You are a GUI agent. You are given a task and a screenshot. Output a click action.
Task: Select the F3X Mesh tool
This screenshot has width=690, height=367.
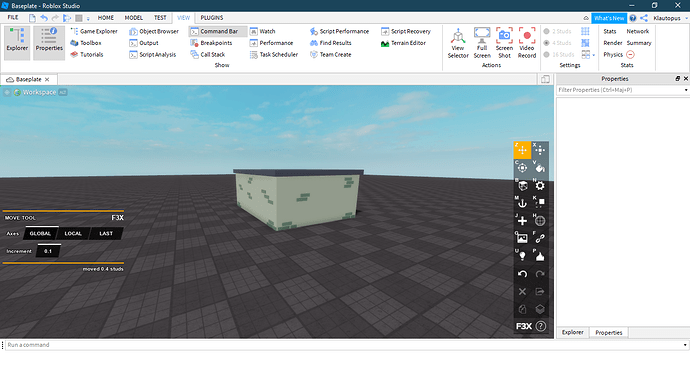click(x=540, y=220)
